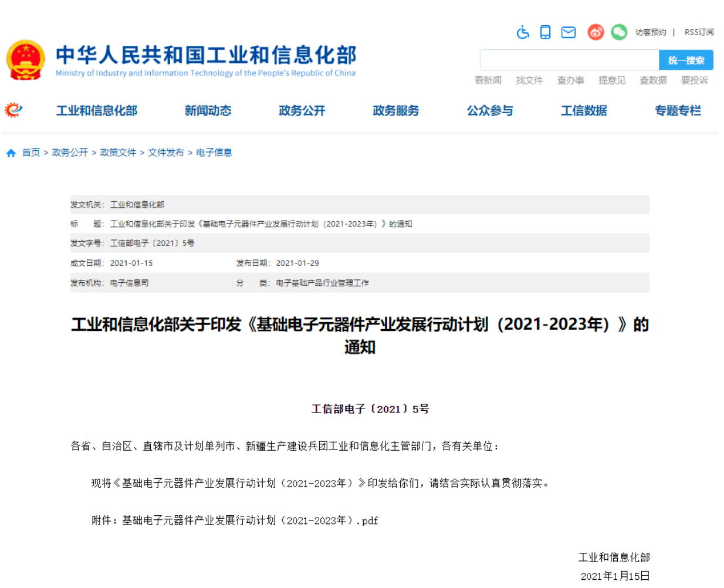Click the salutation paragraph starting 各省、自治区

click(x=285, y=447)
